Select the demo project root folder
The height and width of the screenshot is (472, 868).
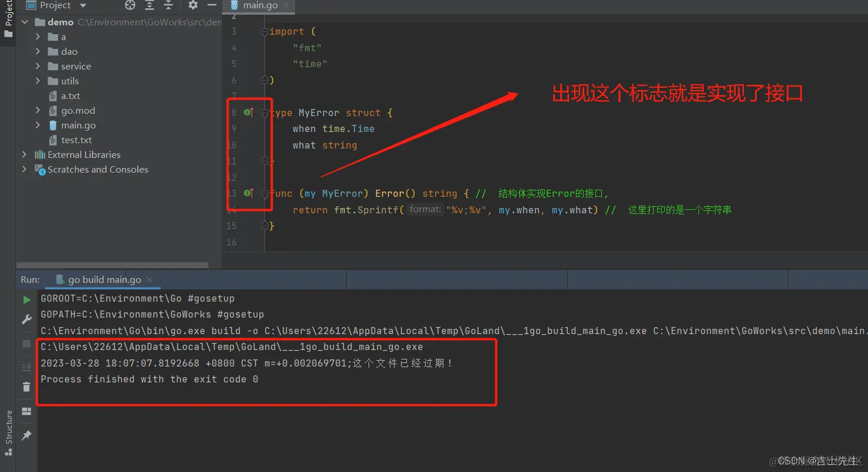(61, 22)
